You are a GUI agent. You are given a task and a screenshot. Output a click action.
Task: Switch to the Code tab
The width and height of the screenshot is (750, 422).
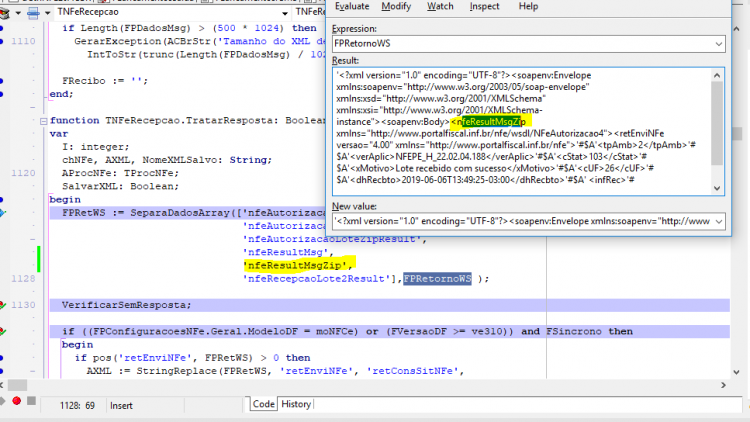(264, 404)
